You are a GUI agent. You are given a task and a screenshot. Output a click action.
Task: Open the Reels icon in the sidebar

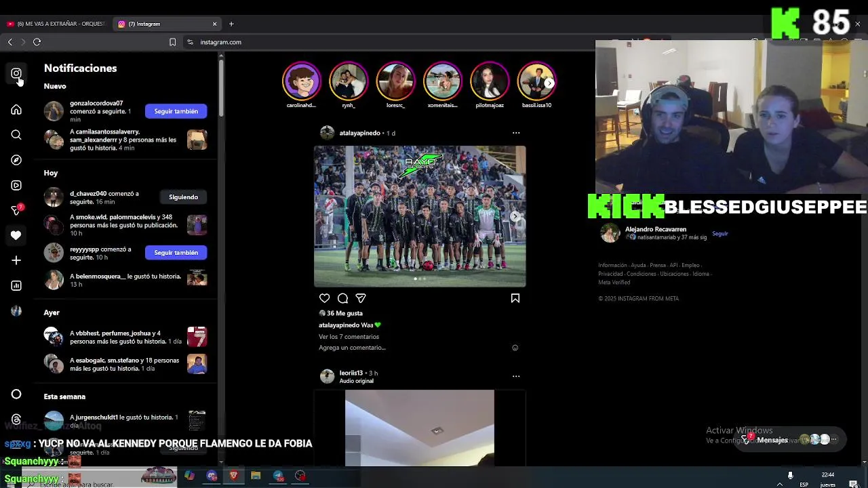pyautogui.click(x=16, y=185)
